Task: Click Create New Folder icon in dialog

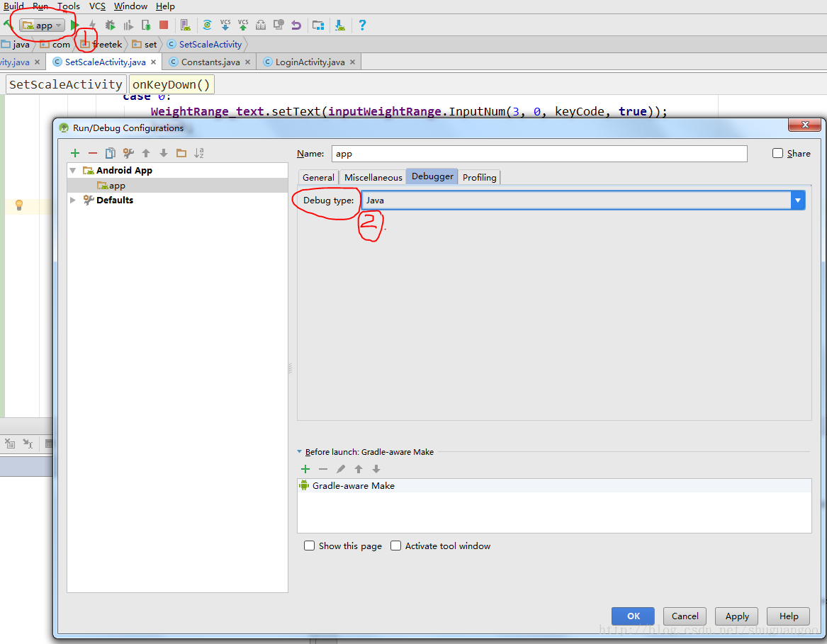Action: coord(181,153)
